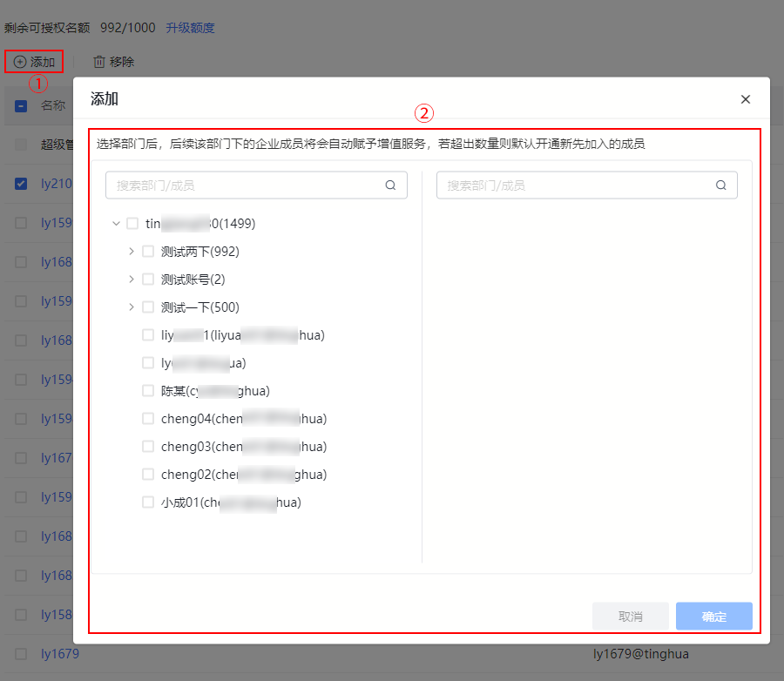Focus the left 搜索部门/成员 input field
784x681 pixels.
(x=256, y=185)
